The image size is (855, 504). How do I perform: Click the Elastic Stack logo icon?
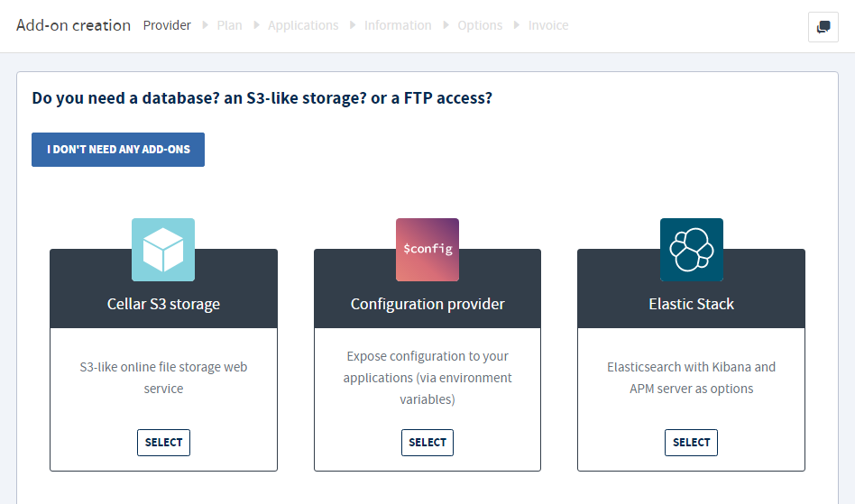tap(692, 250)
